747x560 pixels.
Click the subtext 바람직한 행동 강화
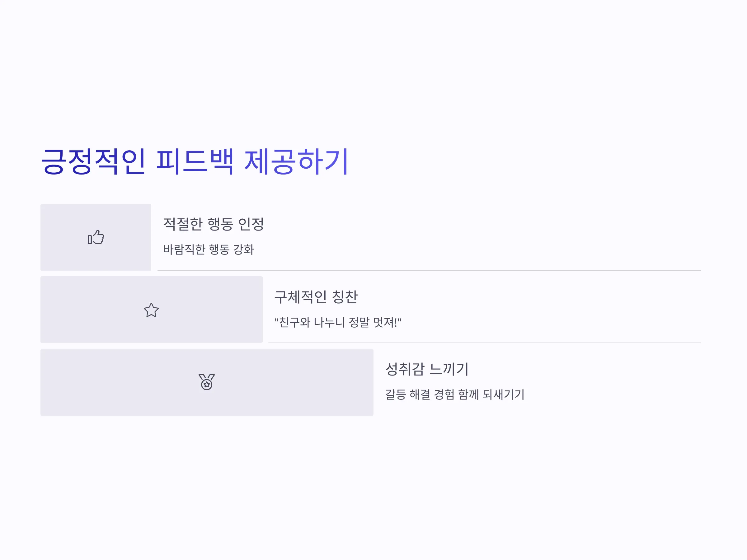coord(208,250)
